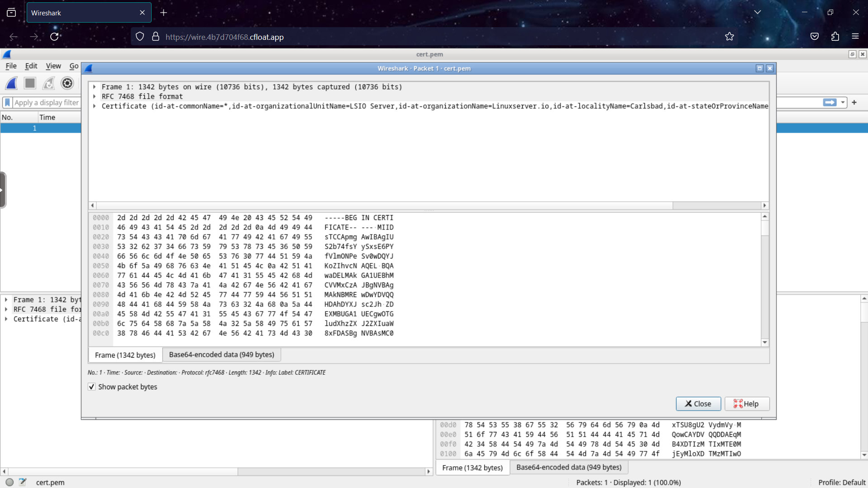
Task: Expand Frame 1 node in packet dialog
Action: (x=94, y=87)
